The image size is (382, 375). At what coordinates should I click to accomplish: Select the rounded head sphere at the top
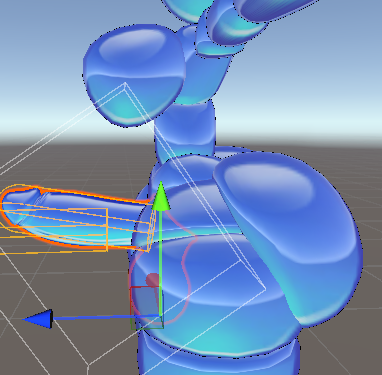click(x=133, y=75)
